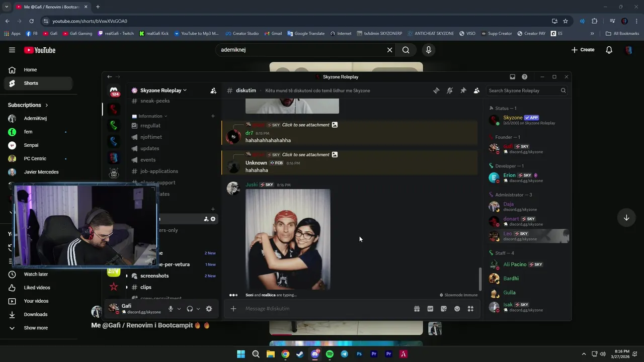Open gift Nitro icon in message bar
Screen dimensions: 644x362
pyautogui.click(x=417, y=309)
